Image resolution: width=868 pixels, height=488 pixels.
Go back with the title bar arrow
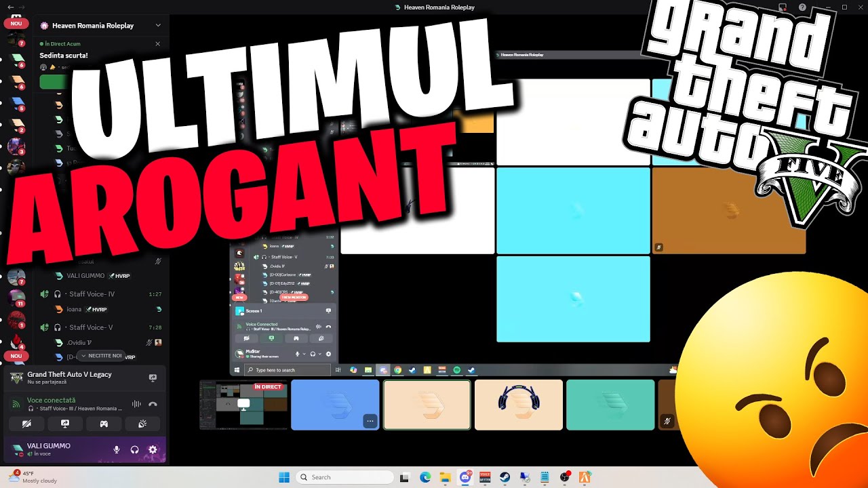tap(10, 7)
